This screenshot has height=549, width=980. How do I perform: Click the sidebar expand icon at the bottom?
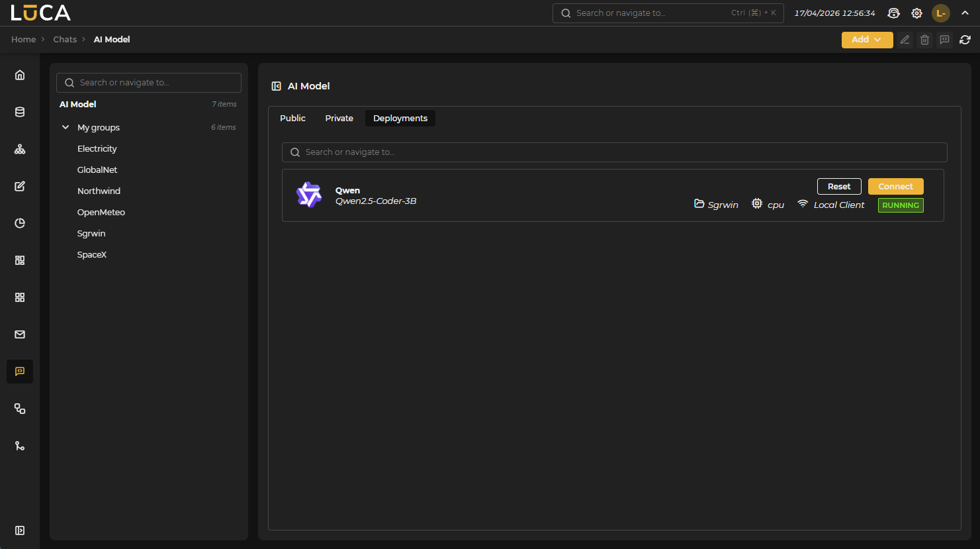(20, 530)
